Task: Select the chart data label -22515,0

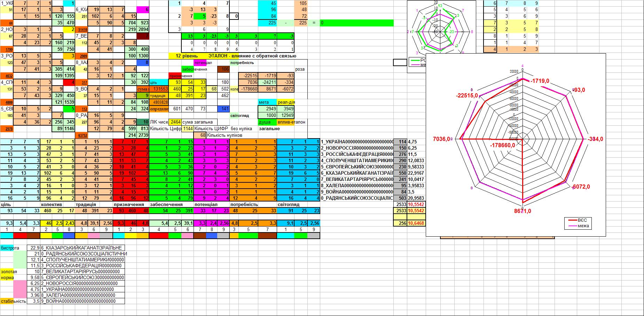Action: pyautogui.click(x=466, y=96)
